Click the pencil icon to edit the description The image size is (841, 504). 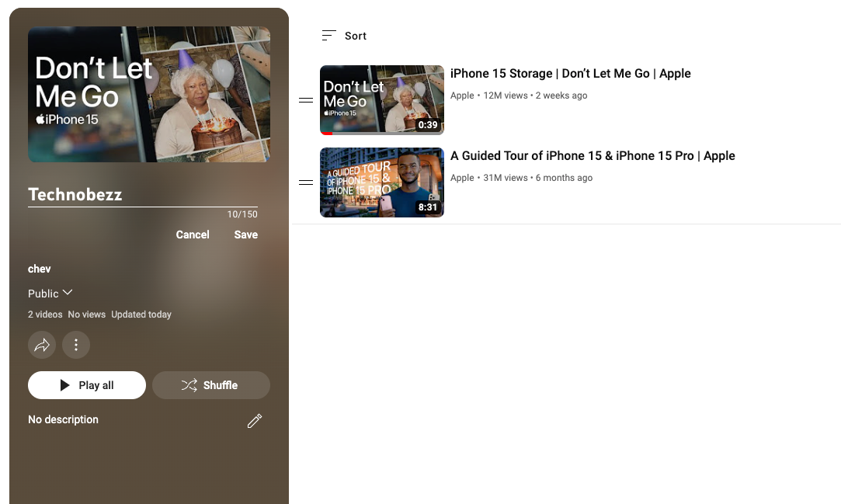pyautogui.click(x=254, y=421)
